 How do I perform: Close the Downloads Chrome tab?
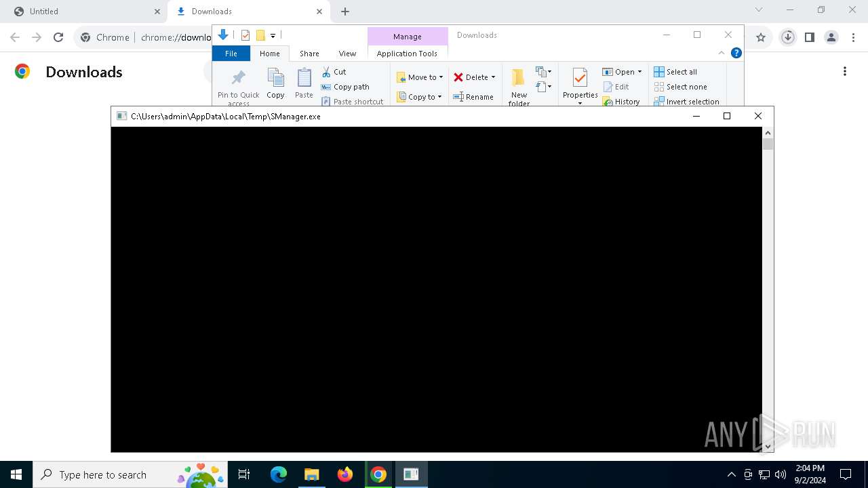[x=319, y=12]
